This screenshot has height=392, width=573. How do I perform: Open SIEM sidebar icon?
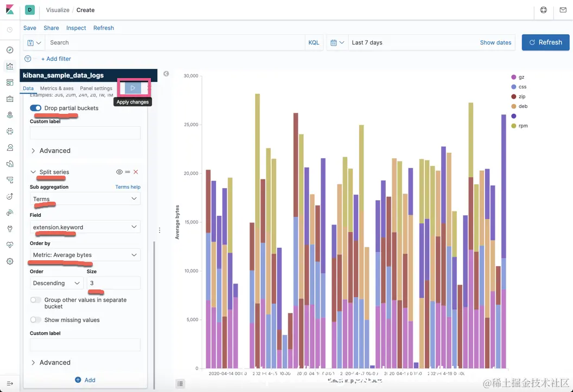pos(10,213)
